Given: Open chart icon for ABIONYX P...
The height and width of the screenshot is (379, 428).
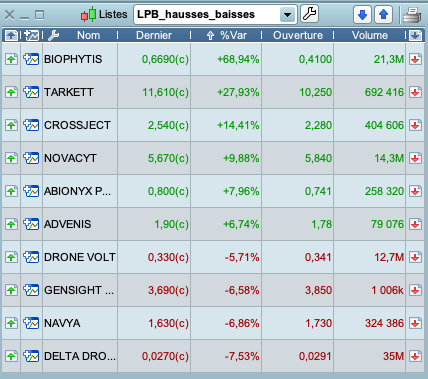Looking at the screenshot, I should (31, 191).
